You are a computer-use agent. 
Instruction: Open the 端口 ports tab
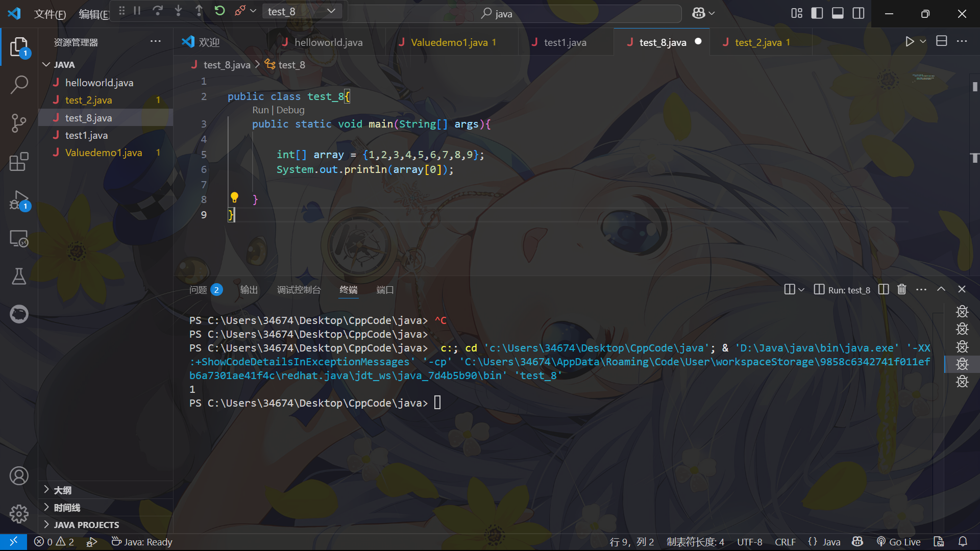pos(385,290)
